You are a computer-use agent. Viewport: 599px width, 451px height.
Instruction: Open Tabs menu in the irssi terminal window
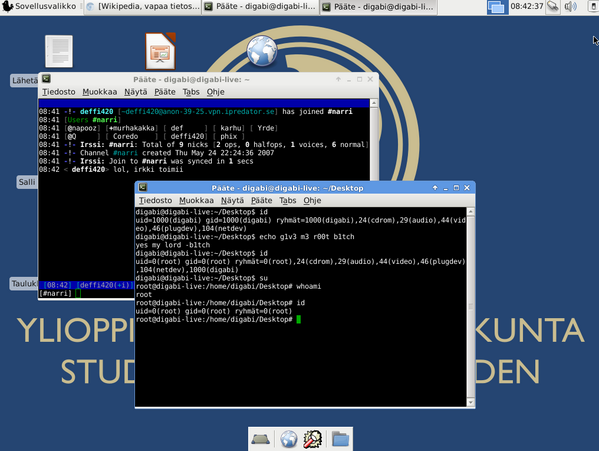coord(191,92)
